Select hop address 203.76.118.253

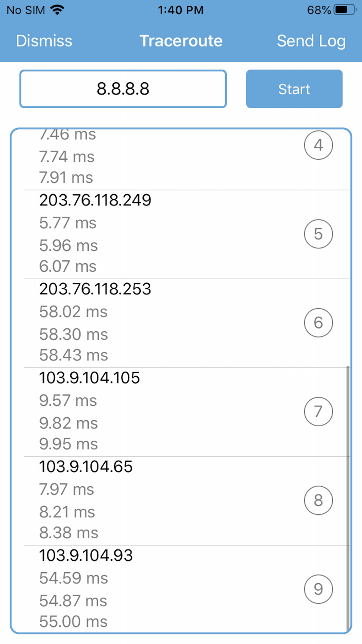pyautogui.click(x=95, y=289)
